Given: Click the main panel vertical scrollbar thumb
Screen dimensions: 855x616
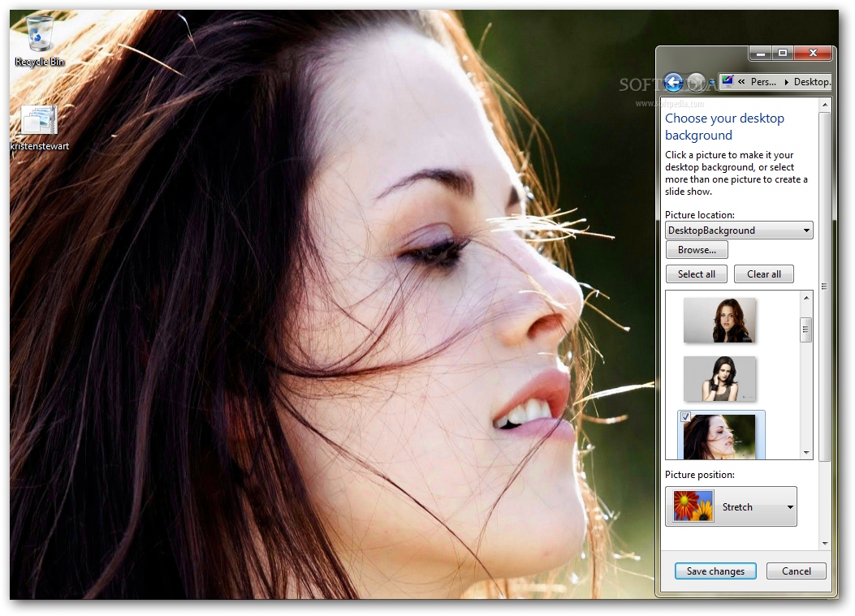Looking at the screenshot, I should pos(824,286).
